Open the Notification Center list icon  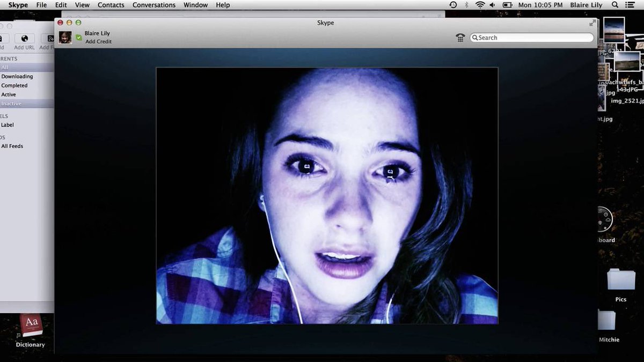click(630, 5)
